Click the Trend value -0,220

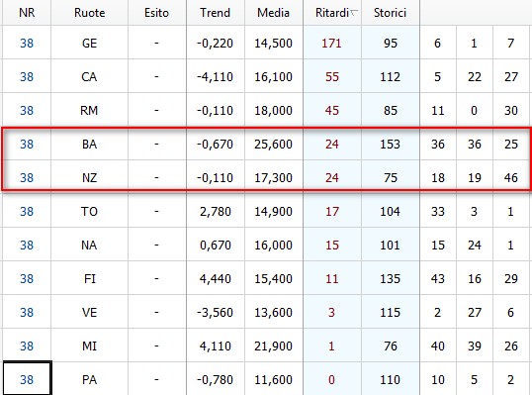[216, 44]
